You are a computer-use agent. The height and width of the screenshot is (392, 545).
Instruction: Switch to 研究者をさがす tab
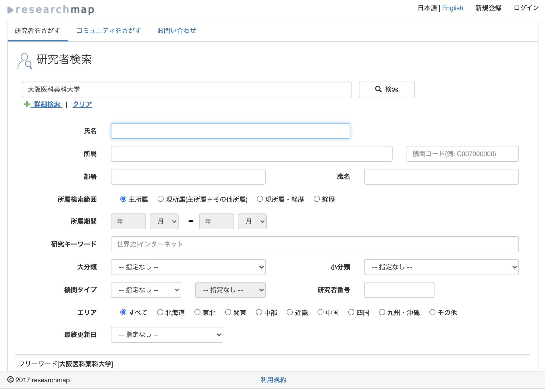click(x=38, y=31)
